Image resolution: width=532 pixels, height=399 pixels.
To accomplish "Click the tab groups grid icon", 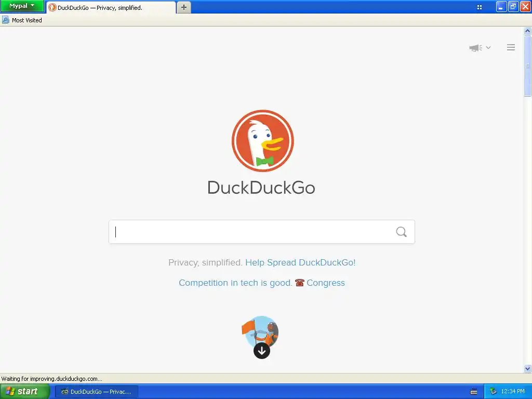I will click(x=479, y=7).
